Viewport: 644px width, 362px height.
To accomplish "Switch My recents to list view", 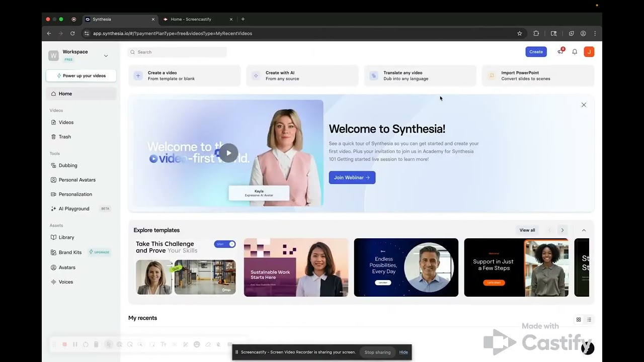I will tap(589, 320).
